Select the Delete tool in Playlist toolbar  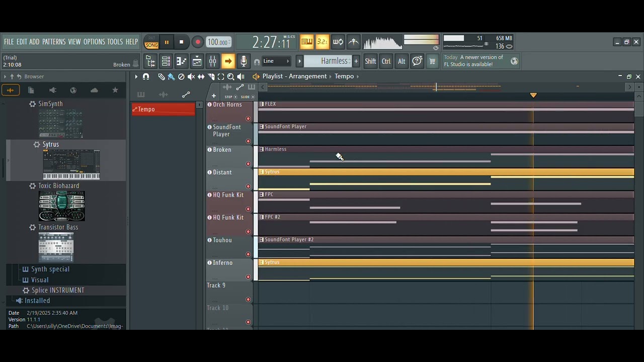pyautogui.click(x=181, y=76)
